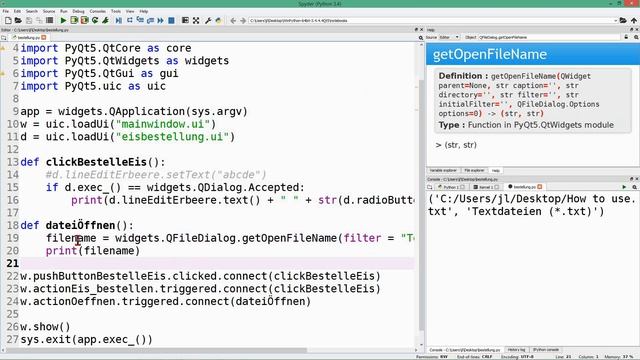Open Preferences with the wrench icon
The image size is (640, 360).
click(x=208, y=20)
